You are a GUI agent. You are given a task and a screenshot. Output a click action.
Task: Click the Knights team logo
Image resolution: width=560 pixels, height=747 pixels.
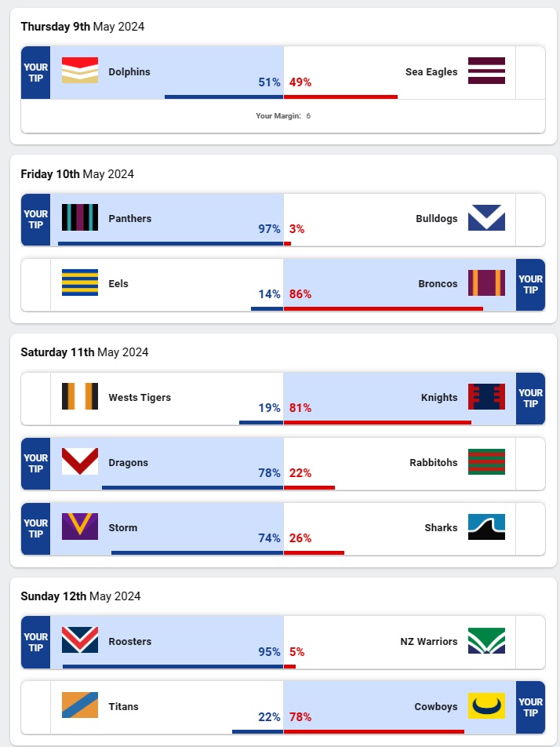tap(486, 396)
